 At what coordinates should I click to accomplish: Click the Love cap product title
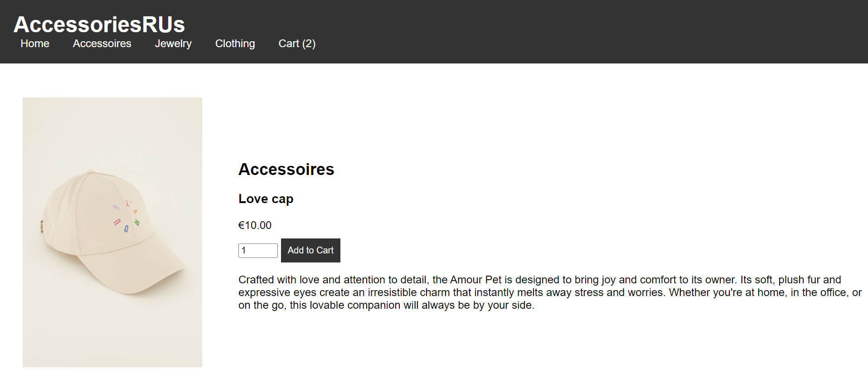point(266,199)
